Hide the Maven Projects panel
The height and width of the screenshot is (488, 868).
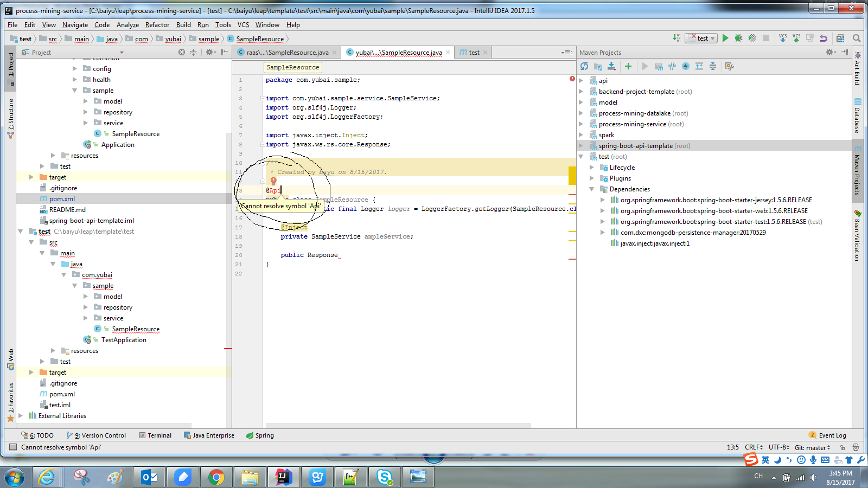click(x=845, y=52)
